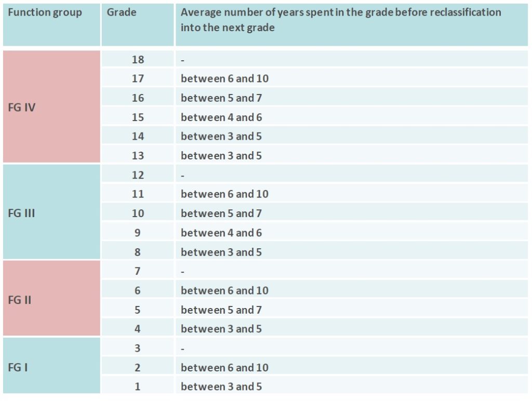Click the Average number of years header
Screen dimensions: 532x401
point(341,20)
